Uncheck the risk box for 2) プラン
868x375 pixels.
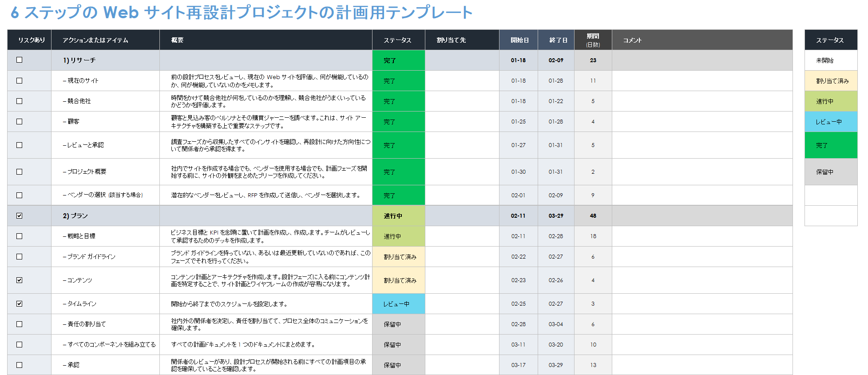[x=19, y=216]
